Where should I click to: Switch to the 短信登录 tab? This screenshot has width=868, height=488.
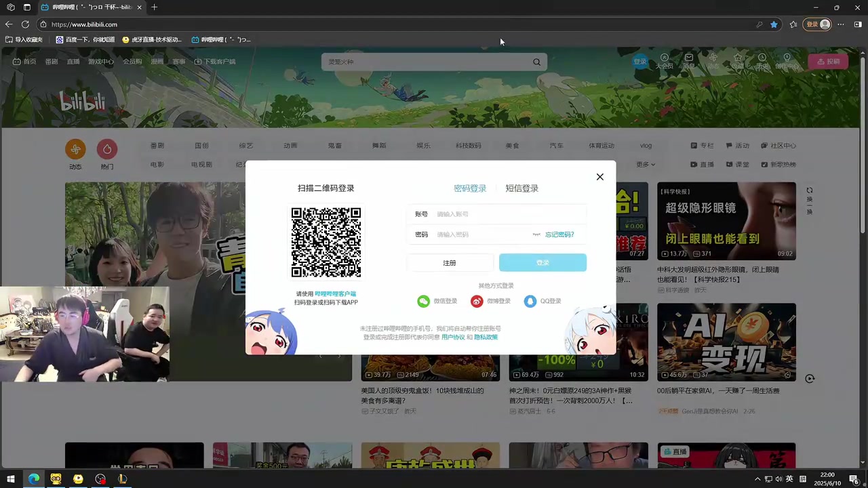[521, 188]
